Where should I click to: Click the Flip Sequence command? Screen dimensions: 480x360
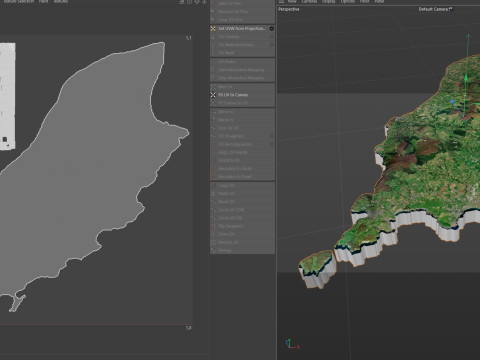point(242,226)
